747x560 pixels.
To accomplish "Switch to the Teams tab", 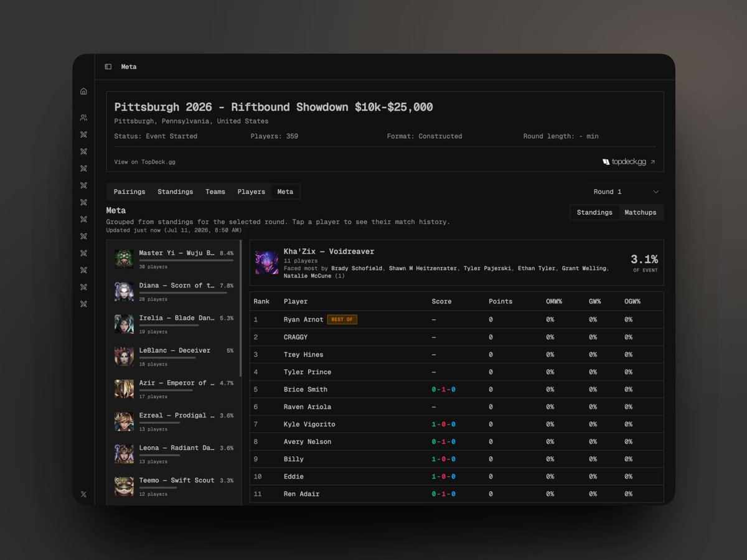I will pyautogui.click(x=215, y=192).
